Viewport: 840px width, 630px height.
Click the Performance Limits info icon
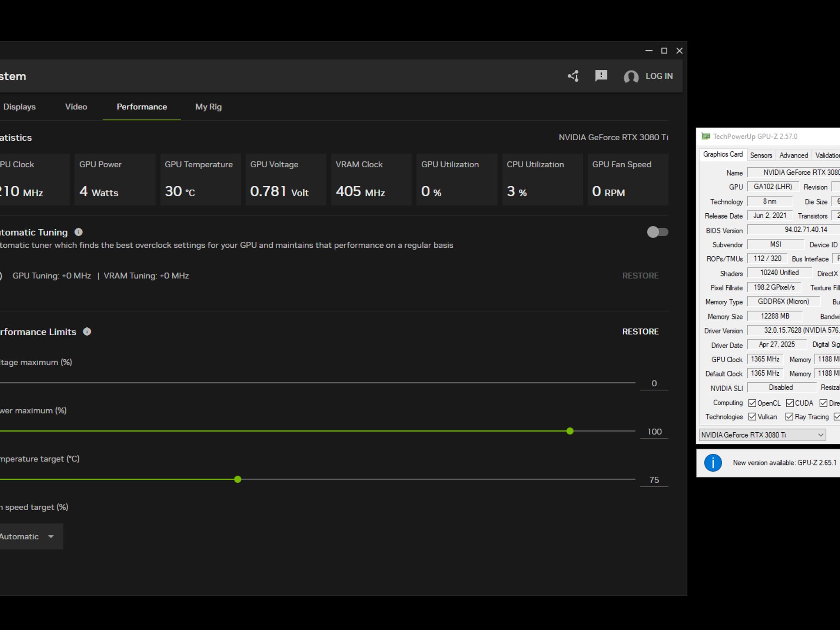87,331
